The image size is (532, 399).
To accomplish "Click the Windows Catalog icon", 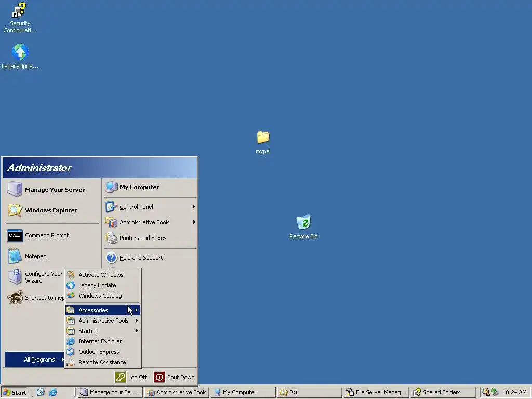I will [71, 296].
